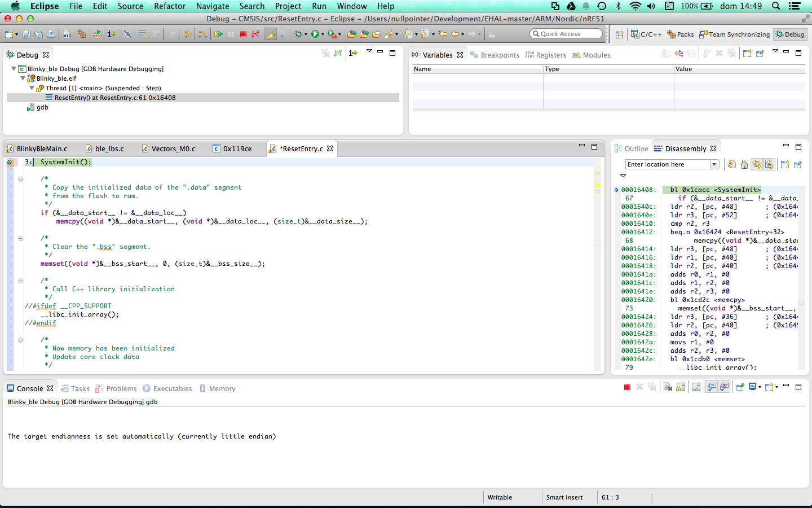Click Pin to Debug Context icon in Variables
Screen dimensions: 812x508
click(x=760, y=54)
